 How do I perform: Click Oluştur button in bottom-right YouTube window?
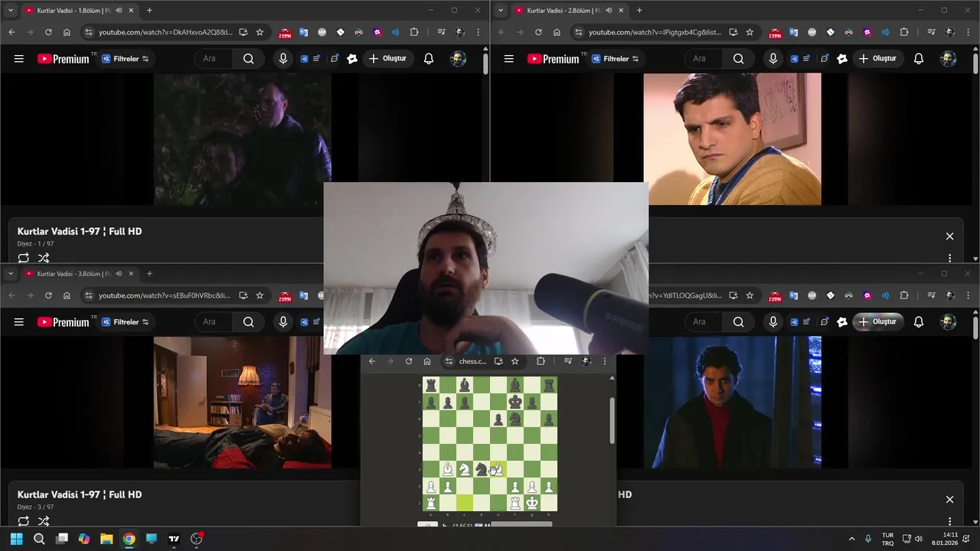click(877, 322)
